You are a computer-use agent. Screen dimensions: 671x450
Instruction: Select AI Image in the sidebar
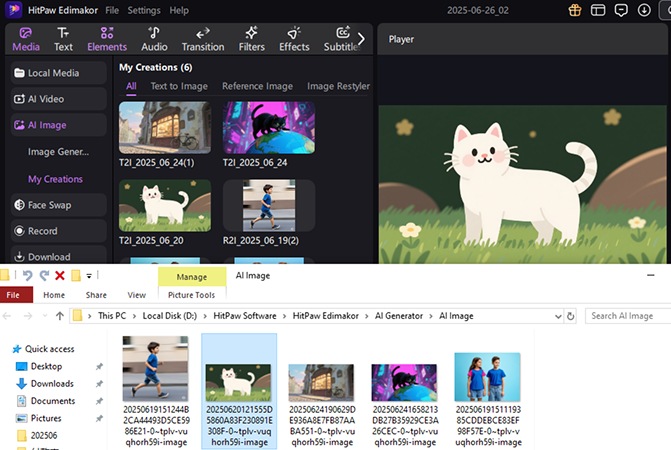point(59,125)
